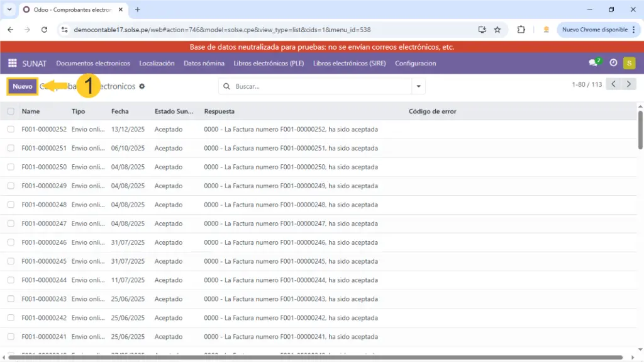
Task: Toggle the select-all checkbox in the header
Action: pos(11,111)
